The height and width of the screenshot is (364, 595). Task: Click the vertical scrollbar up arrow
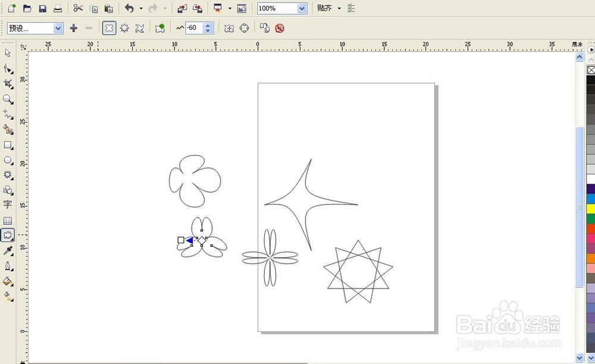click(x=580, y=57)
